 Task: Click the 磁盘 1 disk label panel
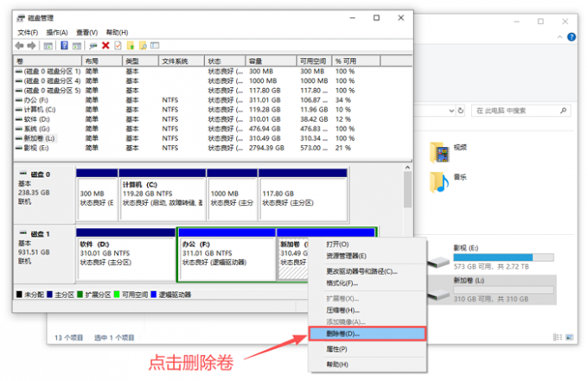point(44,254)
